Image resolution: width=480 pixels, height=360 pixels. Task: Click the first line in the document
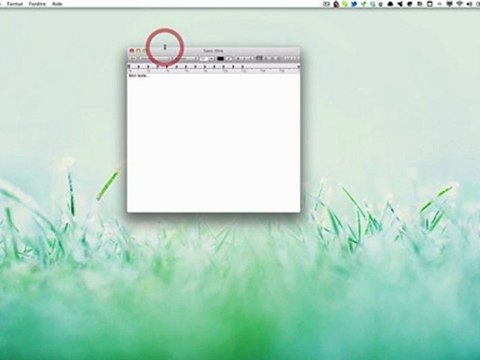click(138, 76)
